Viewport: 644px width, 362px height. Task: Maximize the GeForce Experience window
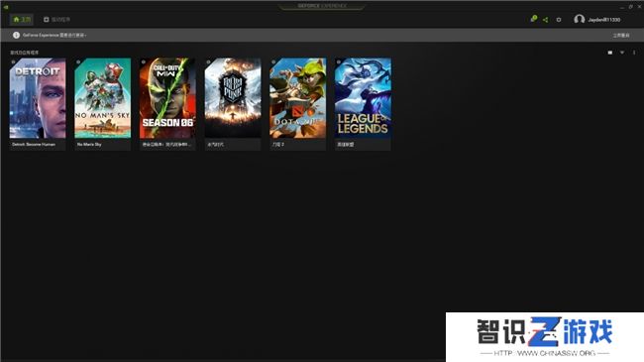[x=630, y=7]
